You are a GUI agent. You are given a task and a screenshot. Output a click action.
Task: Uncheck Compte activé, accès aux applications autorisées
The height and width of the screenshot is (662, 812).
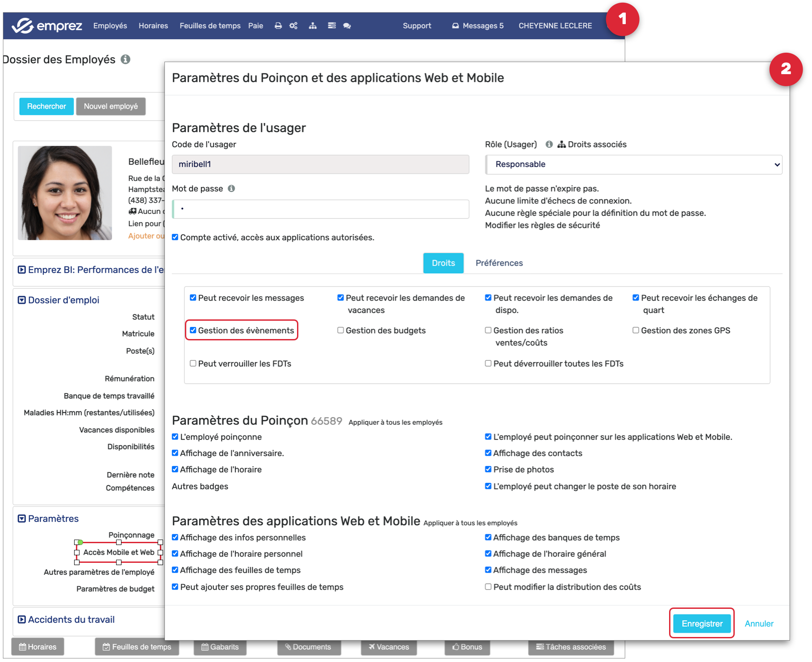pos(175,237)
